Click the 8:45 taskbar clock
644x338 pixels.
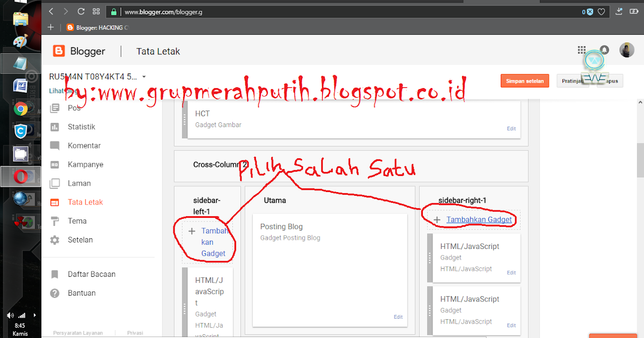click(20, 325)
